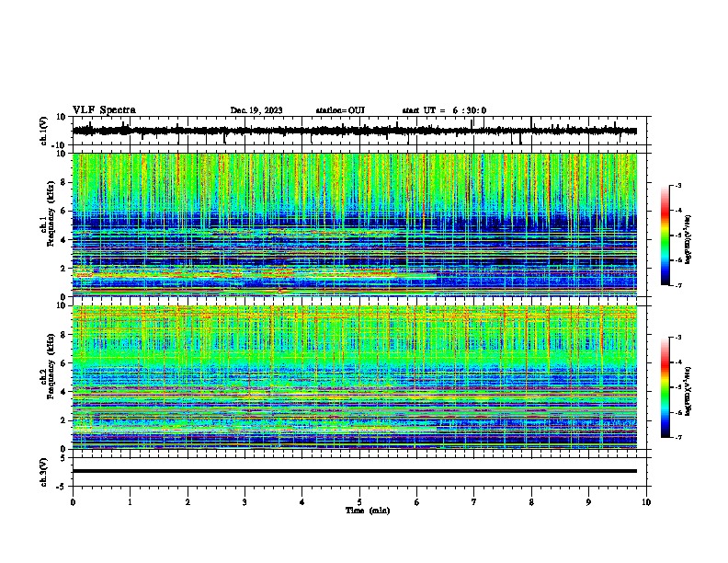Screen dimensions: 728x563
Task: Click the "10" tick on the Time axis
Action: pyautogui.click(x=646, y=502)
